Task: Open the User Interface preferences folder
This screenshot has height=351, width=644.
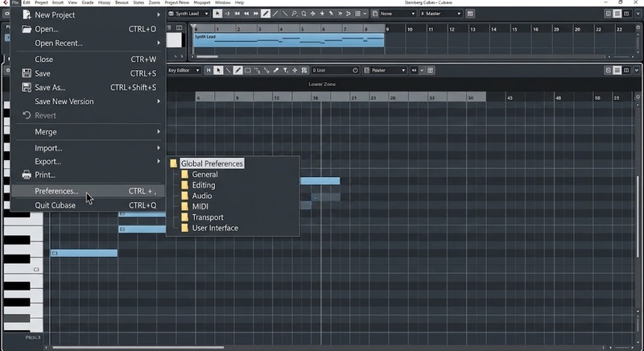Action: coord(215,228)
